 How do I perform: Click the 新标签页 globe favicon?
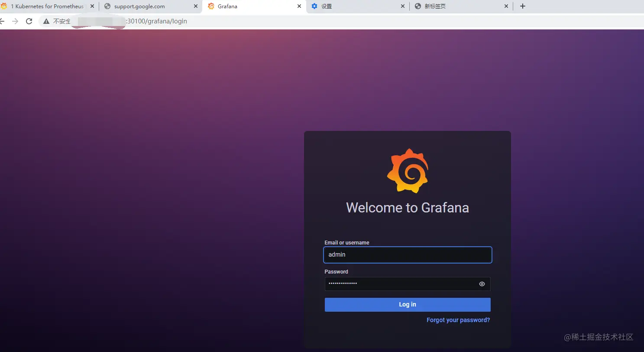pyautogui.click(x=418, y=6)
